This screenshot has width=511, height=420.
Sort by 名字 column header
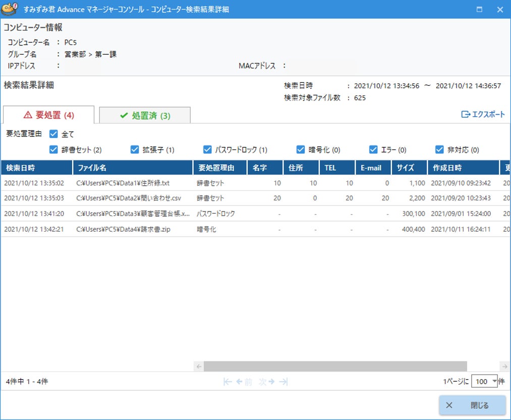point(265,168)
